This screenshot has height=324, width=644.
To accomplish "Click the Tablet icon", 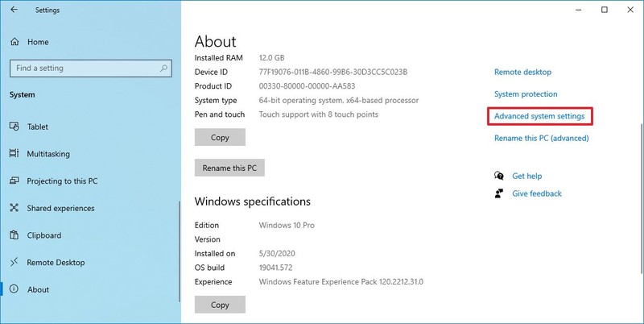I will coord(14,127).
